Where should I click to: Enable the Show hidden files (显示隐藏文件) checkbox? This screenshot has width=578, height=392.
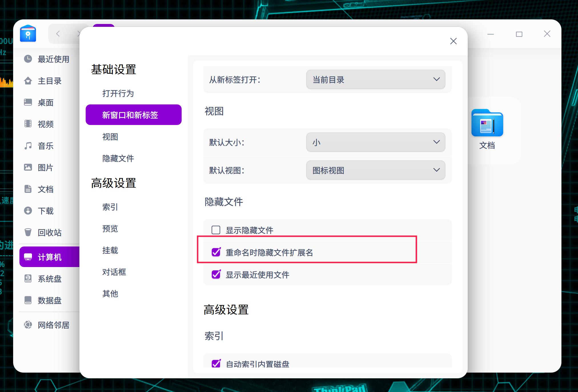coord(216,230)
